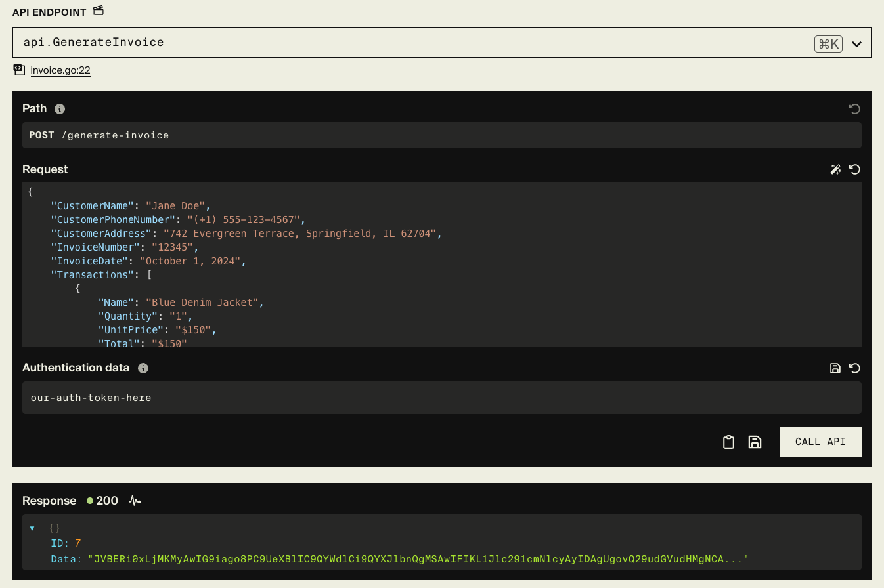The height and width of the screenshot is (588, 884).
Task: Reset the Request body with its undo icon
Action: pos(854,169)
